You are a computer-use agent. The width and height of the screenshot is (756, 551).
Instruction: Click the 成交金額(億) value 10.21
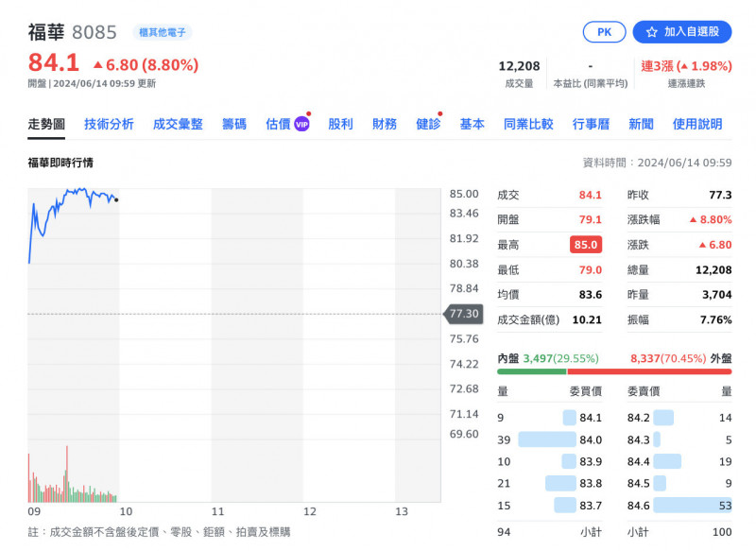pos(587,319)
